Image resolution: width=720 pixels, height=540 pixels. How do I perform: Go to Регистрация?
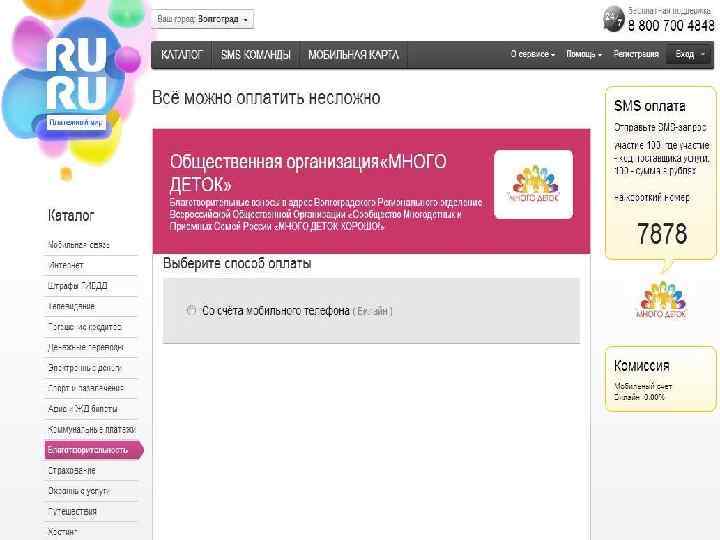click(636, 54)
